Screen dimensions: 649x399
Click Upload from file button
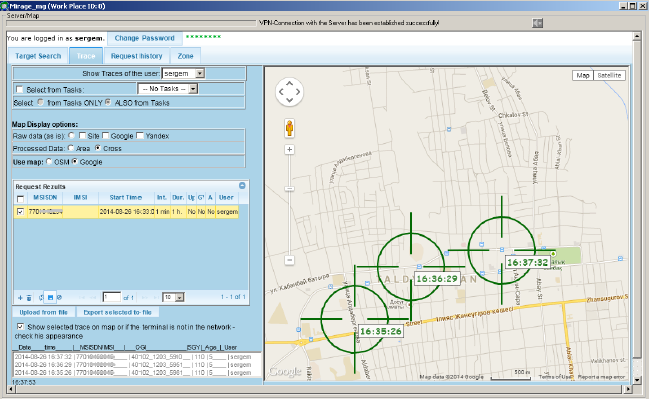point(43,312)
